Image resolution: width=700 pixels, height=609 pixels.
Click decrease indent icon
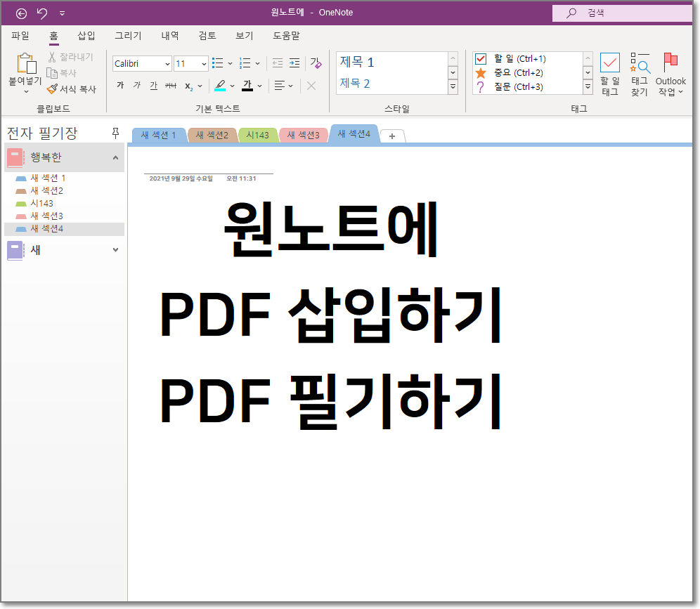tap(278, 63)
